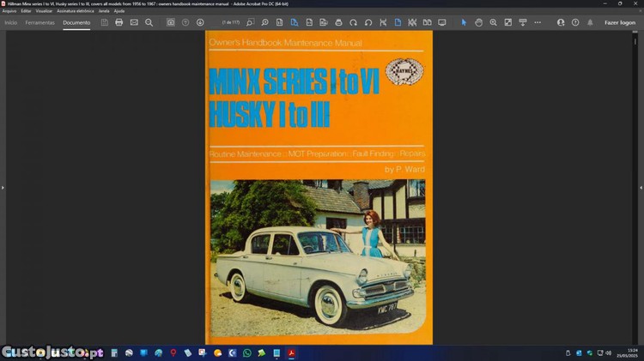Click the Print icon in toolbar
This screenshot has width=644, height=361.
click(118, 22)
